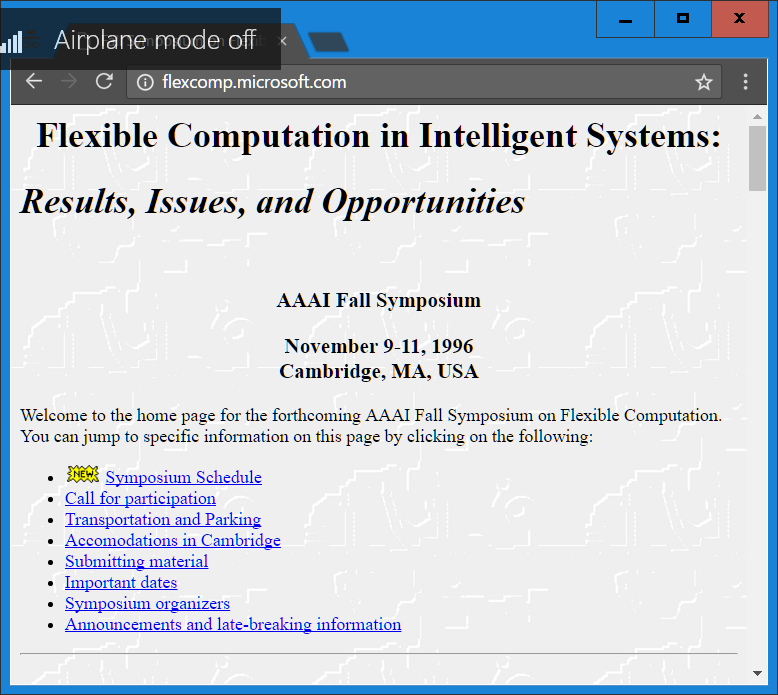Follow the Transportation and Parking link
The image size is (778, 695).
(163, 519)
